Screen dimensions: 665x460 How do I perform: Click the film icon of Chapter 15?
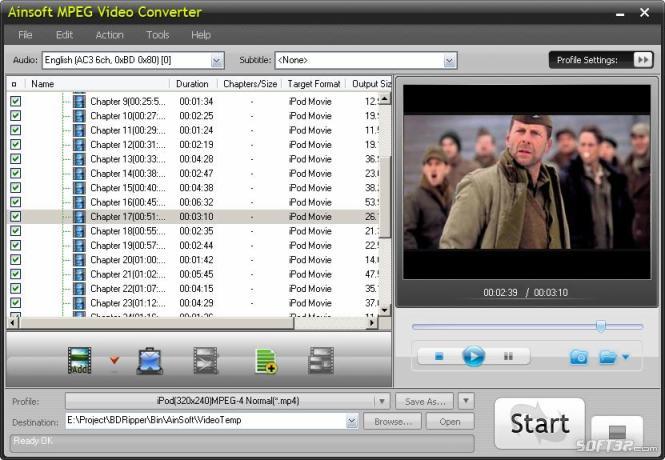click(79, 188)
